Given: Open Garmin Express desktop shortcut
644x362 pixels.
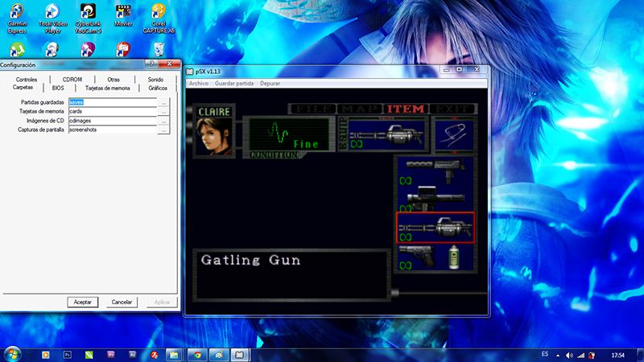Looking at the screenshot, I should (x=17, y=18).
